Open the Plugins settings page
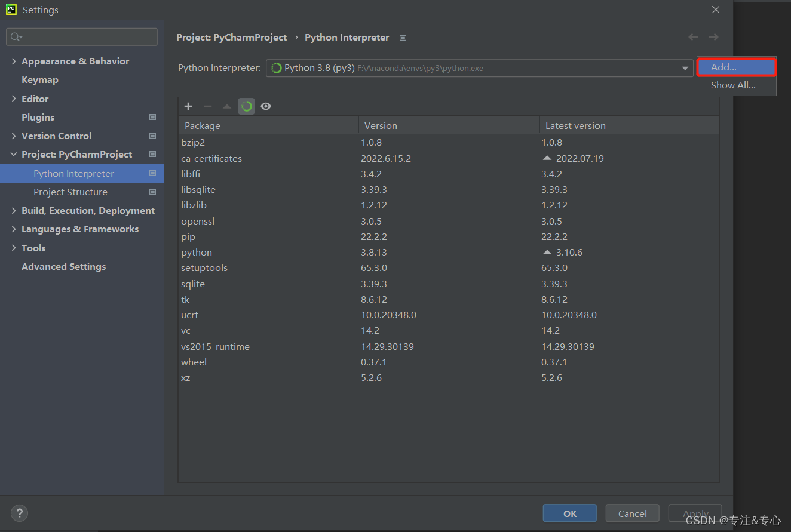 (38, 117)
